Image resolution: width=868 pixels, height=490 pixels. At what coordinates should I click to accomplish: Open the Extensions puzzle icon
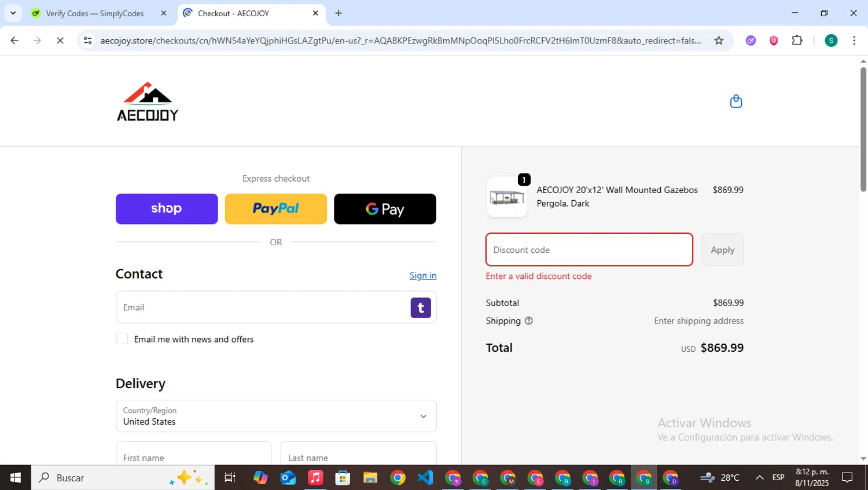pyautogui.click(x=797, y=40)
